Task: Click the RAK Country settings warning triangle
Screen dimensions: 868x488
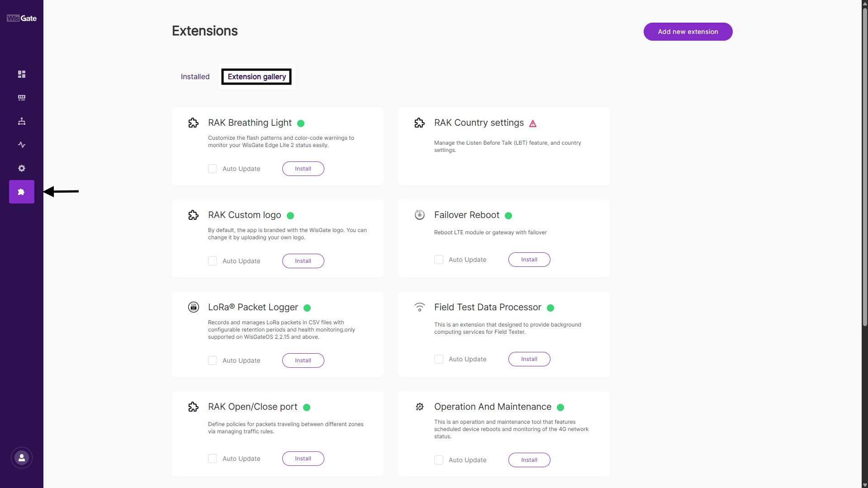Action: [533, 123]
